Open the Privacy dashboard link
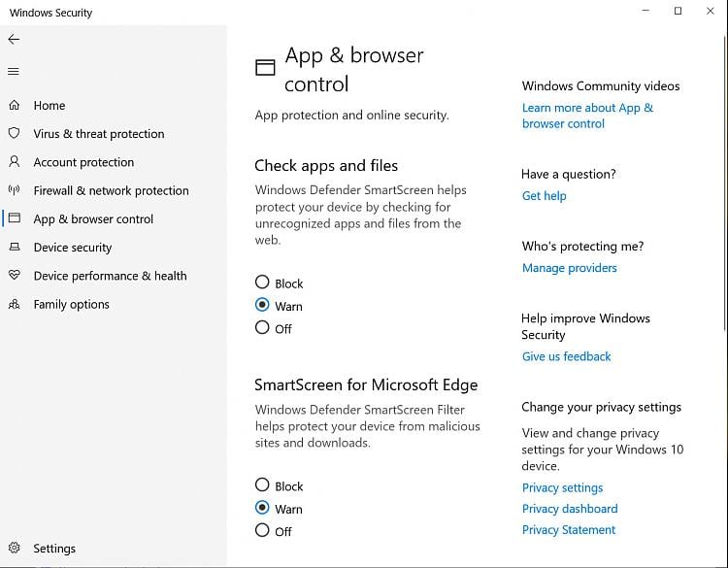This screenshot has height=568, width=728. tap(570, 509)
